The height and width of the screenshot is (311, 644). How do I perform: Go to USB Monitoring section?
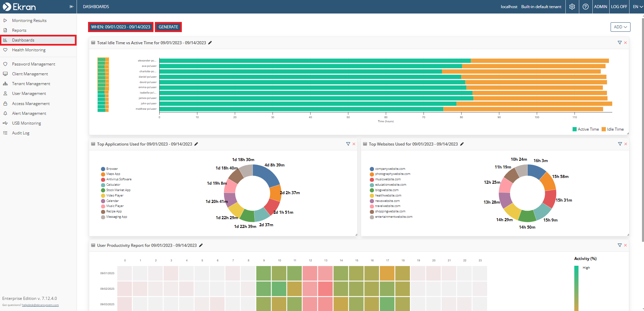click(x=26, y=123)
